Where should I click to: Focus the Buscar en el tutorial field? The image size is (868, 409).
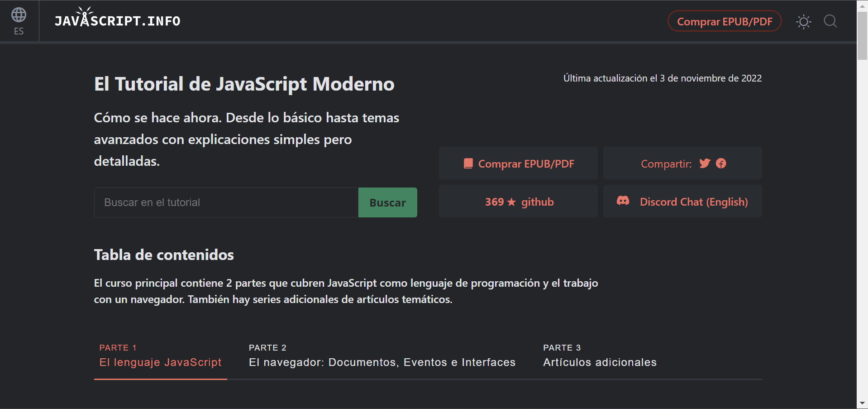click(x=226, y=202)
